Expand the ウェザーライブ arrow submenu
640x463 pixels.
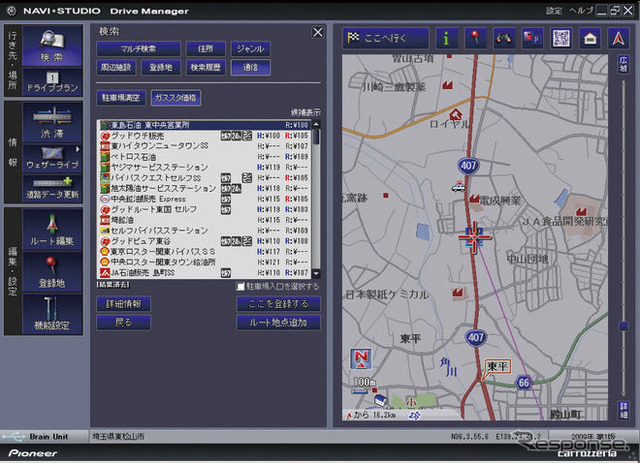pos(78,149)
